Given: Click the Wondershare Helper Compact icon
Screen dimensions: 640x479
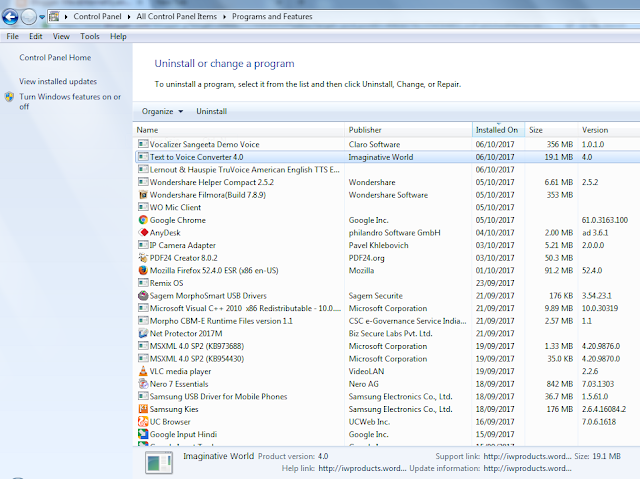Looking at the screenshot, I should click(x=143, y=182).
